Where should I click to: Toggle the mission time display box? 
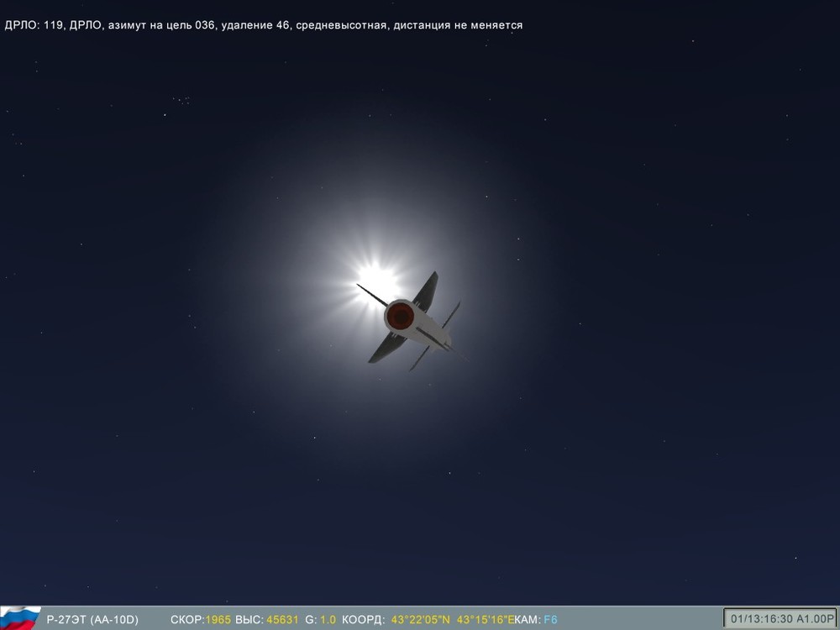click(762, 618)
